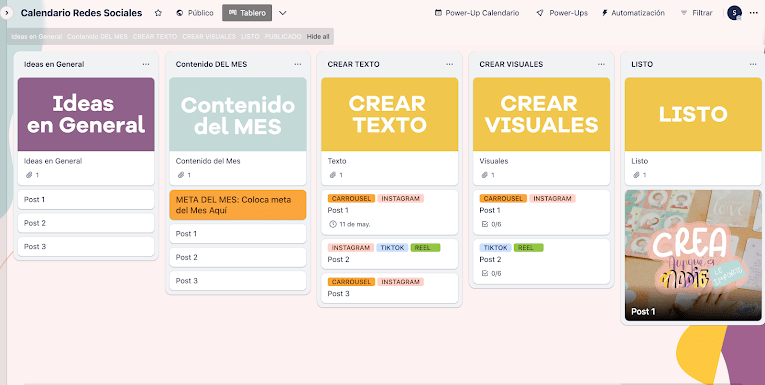Viewport: 765px width, 385px height.
Task: Click CARROUSEL label on CREAR TEXTO Post 3
Action: 351,282
